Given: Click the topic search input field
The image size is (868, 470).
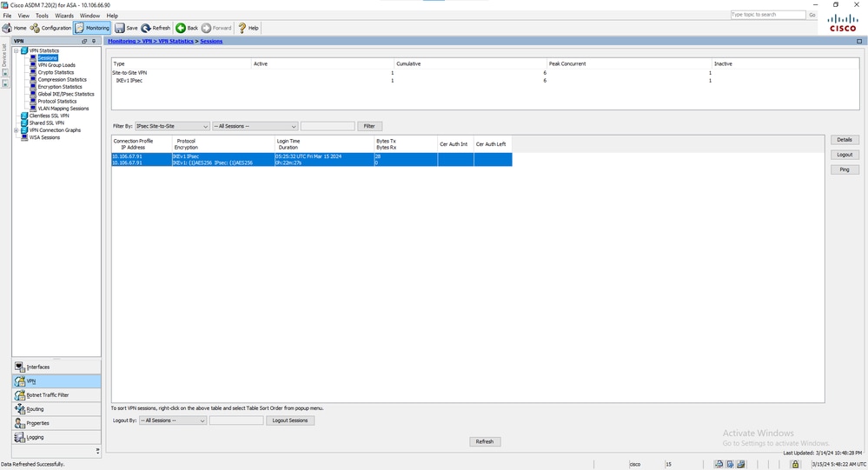Looking at the screenshot, I should 768,15.
